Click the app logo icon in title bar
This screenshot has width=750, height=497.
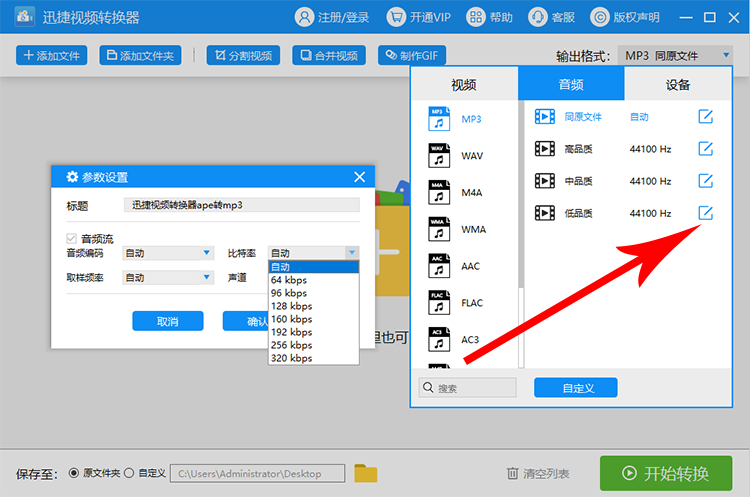point(24,17)
